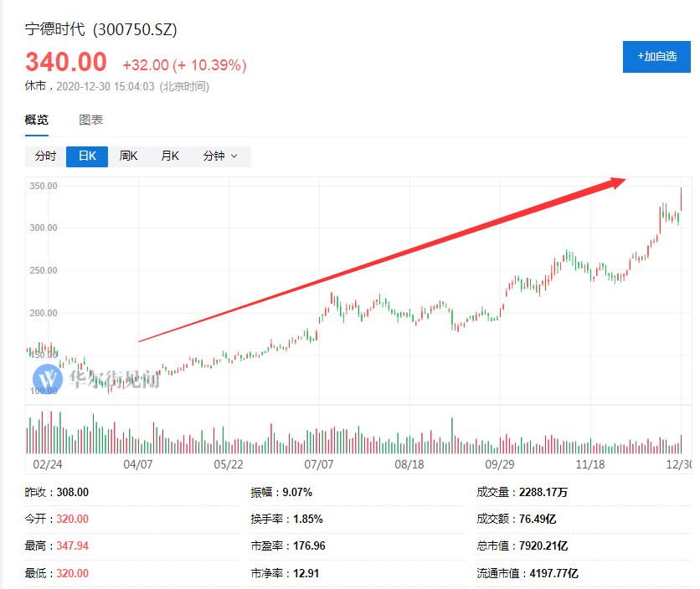Click the 08/18 date axis label
Screen dimensions: 700x589
click(409, 464)
